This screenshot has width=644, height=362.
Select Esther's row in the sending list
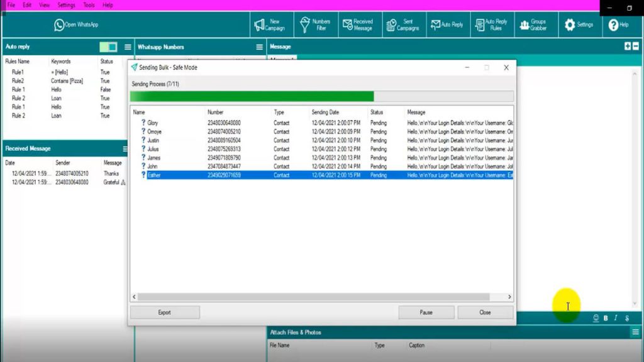[314, 175]
